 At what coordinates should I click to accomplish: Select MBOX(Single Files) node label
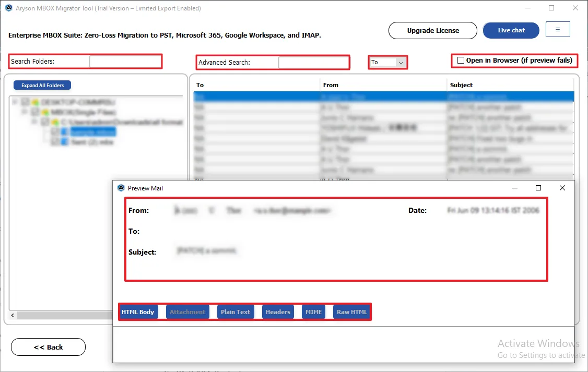point(83,112)
